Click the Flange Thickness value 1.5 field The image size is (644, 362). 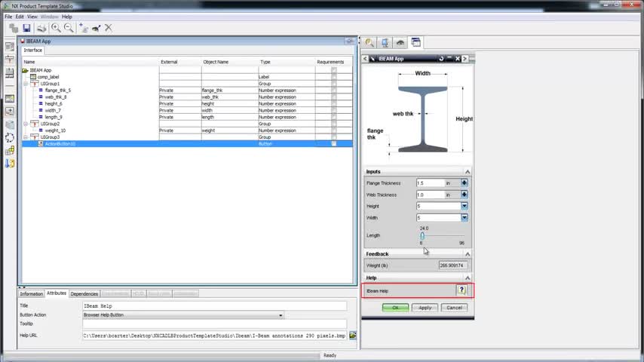pyautogui.click(x=431, y=183)
